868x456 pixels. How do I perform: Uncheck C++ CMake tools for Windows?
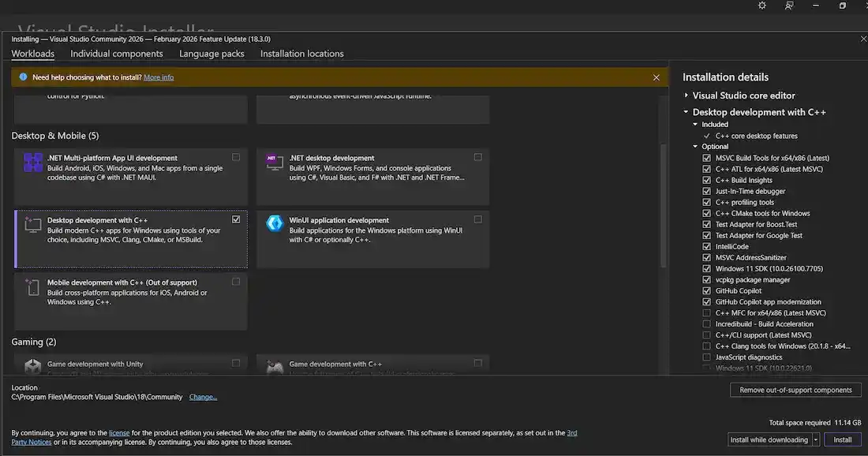(x=706, y=213)
